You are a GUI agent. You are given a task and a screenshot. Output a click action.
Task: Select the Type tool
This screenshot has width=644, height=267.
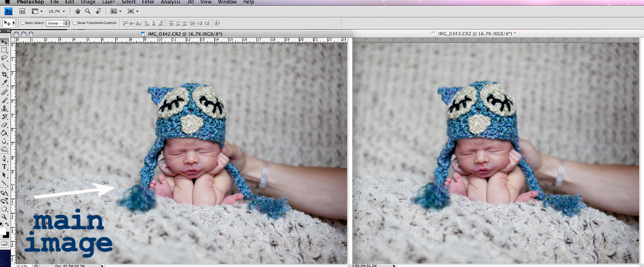[5, 166]
